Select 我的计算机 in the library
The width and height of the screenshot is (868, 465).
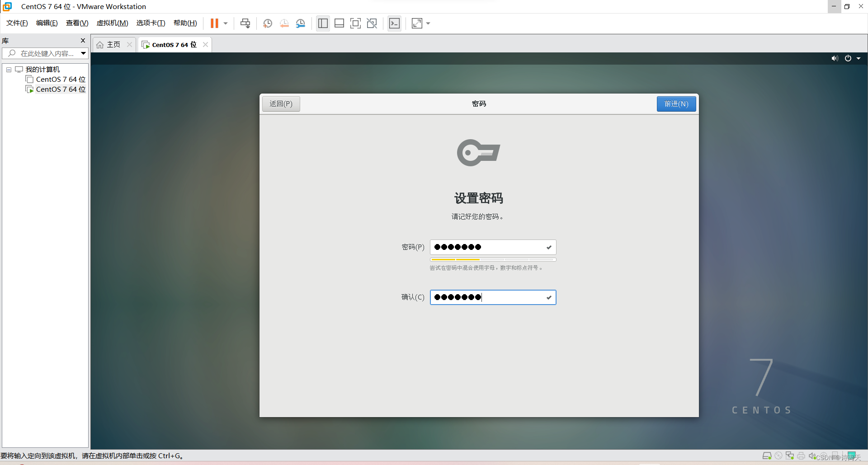[42, 70]
